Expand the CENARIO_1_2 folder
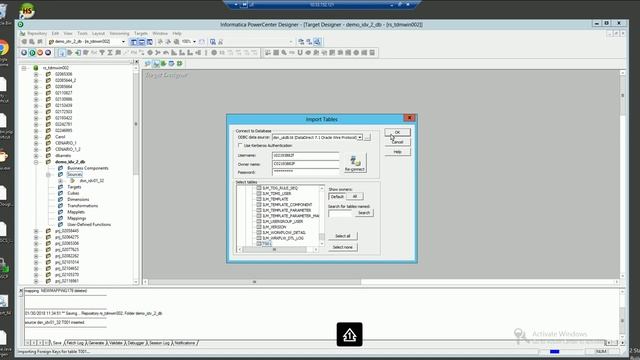The image size is (640, 360). (x=36, y=149)
